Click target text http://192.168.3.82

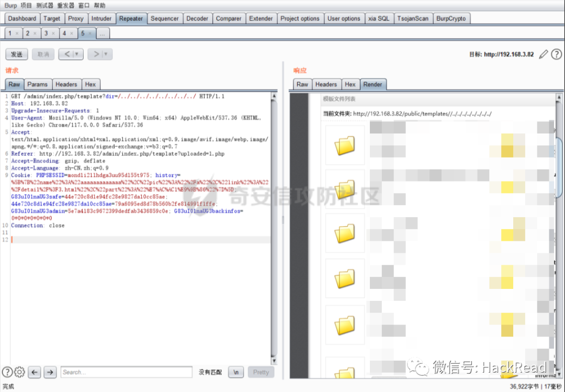[509, 54]
